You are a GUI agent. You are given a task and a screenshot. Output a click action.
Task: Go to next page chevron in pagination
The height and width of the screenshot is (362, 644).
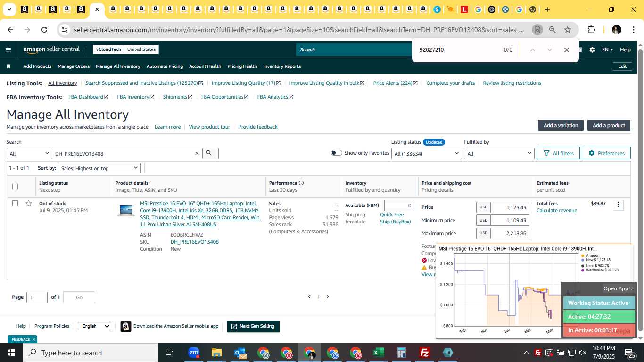tap(328, 296)
